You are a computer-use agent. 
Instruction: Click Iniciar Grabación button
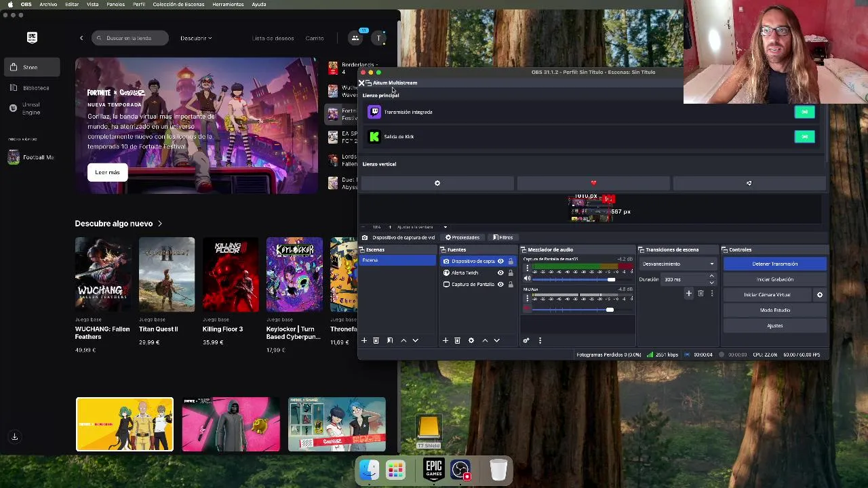pyautogui.click(x=775, y=279)
